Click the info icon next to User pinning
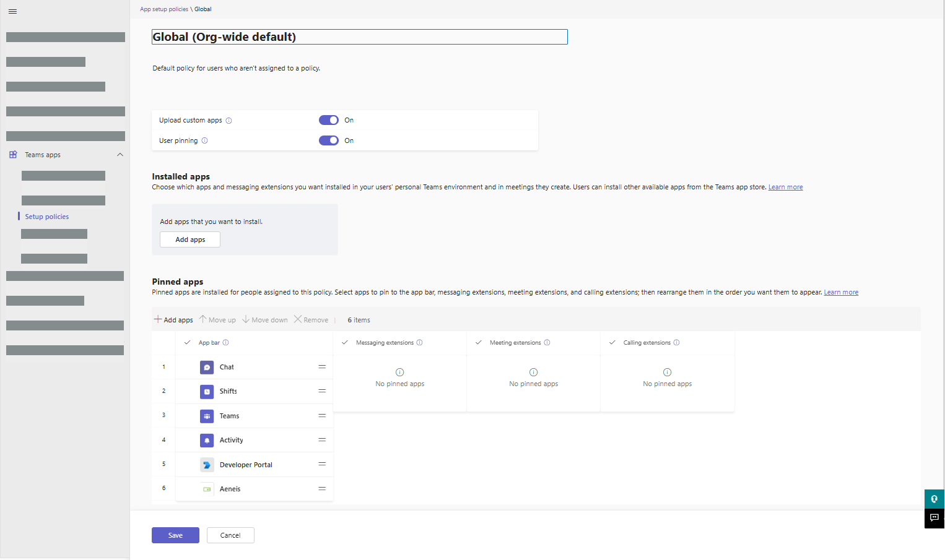 (x=204, y=140)
